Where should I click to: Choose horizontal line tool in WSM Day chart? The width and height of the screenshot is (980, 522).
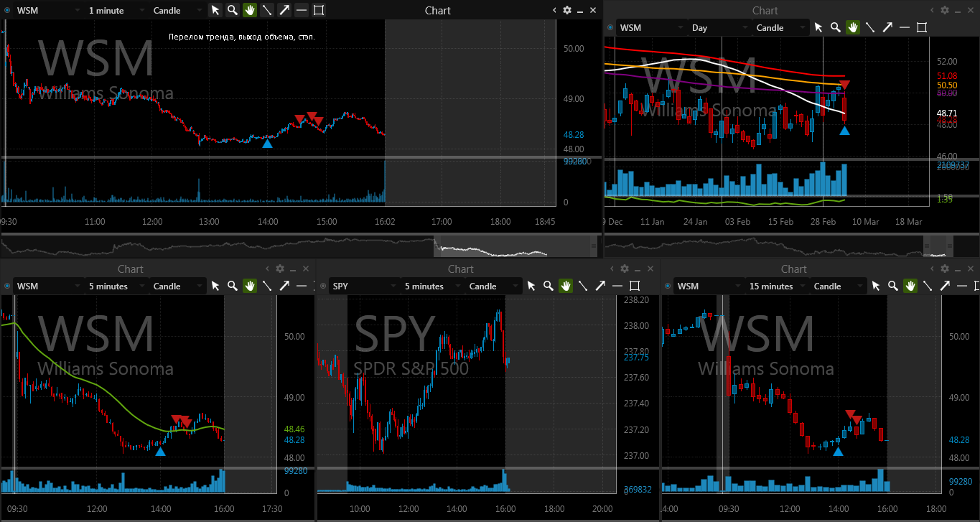coord(905,27)
